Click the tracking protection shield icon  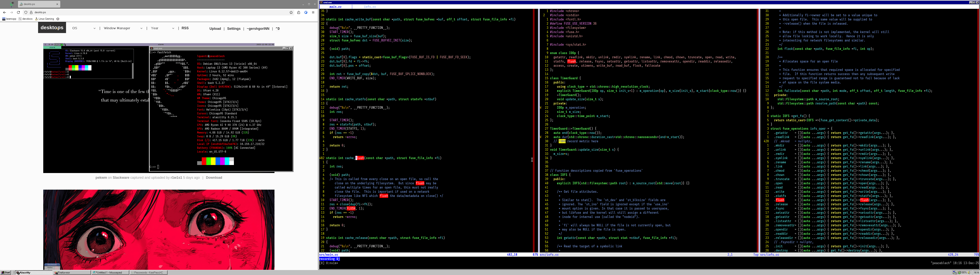click(x=26, y=12)
